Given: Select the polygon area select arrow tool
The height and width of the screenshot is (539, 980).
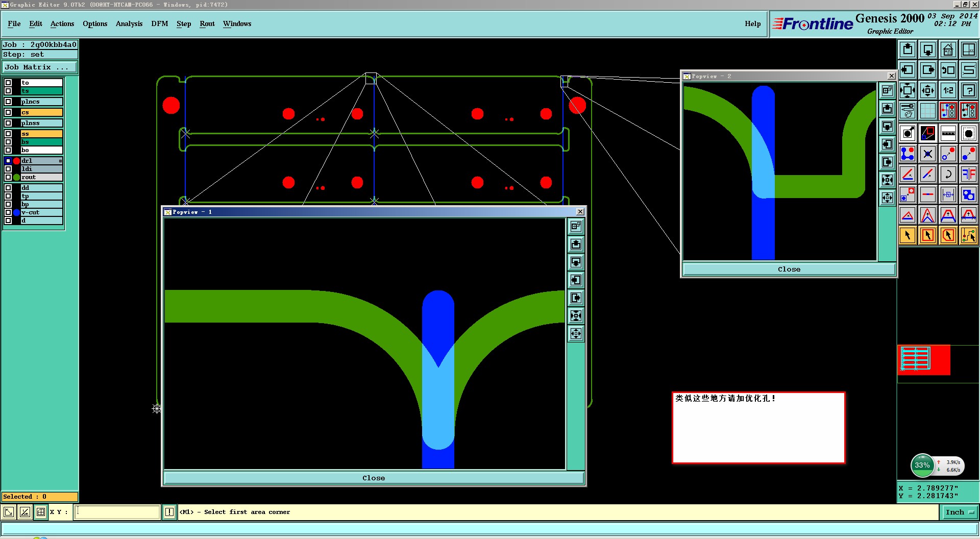Looking at the screenshot, I should point(948,235).
